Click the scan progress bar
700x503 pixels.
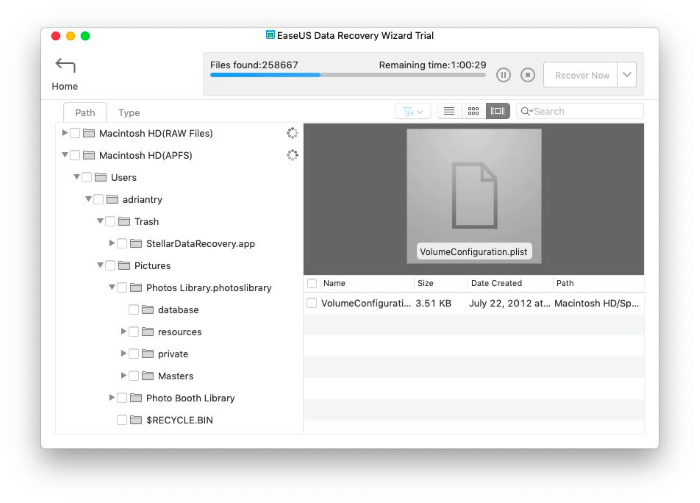click(348, 75)
